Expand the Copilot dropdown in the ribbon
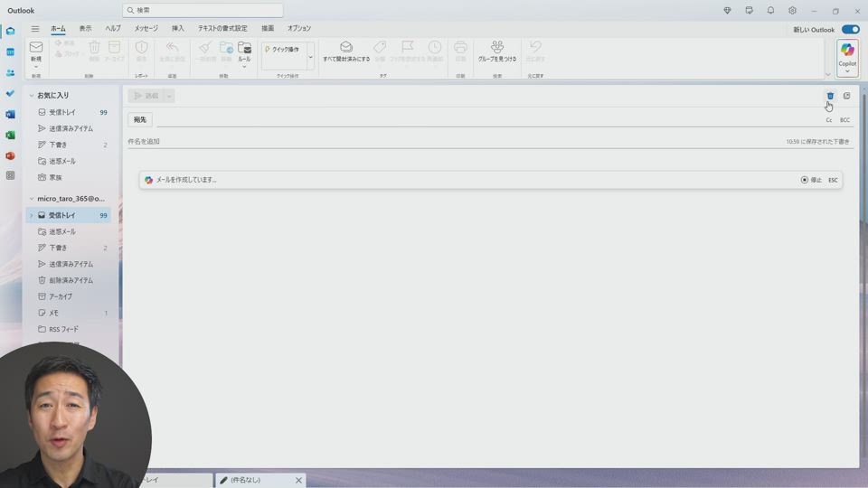This screenshot has width=868, height=488. pyautogui.click(x=847, y=71)
